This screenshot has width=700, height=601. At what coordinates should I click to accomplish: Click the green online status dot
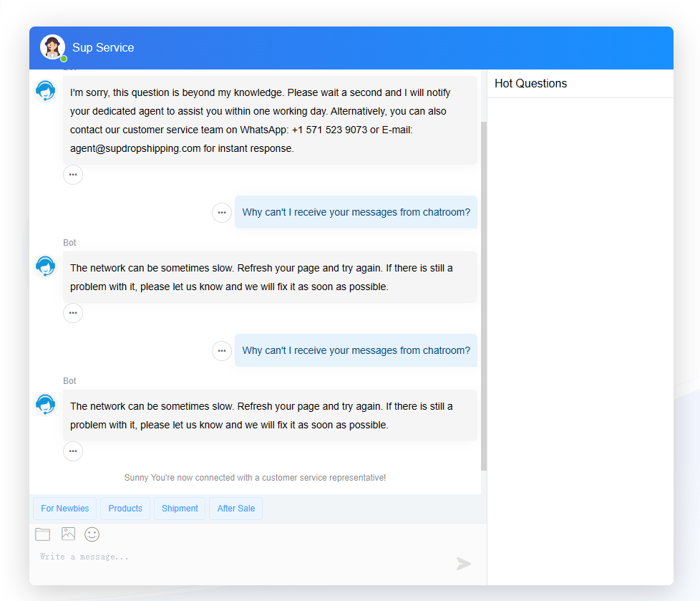click(x=64, y=59)
